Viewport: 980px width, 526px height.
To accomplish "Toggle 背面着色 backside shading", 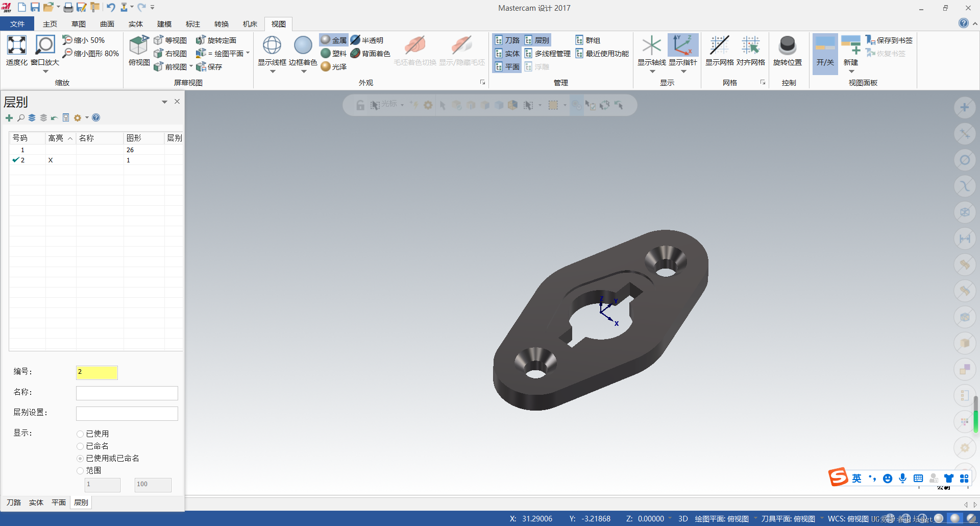I will coord(371,53).
